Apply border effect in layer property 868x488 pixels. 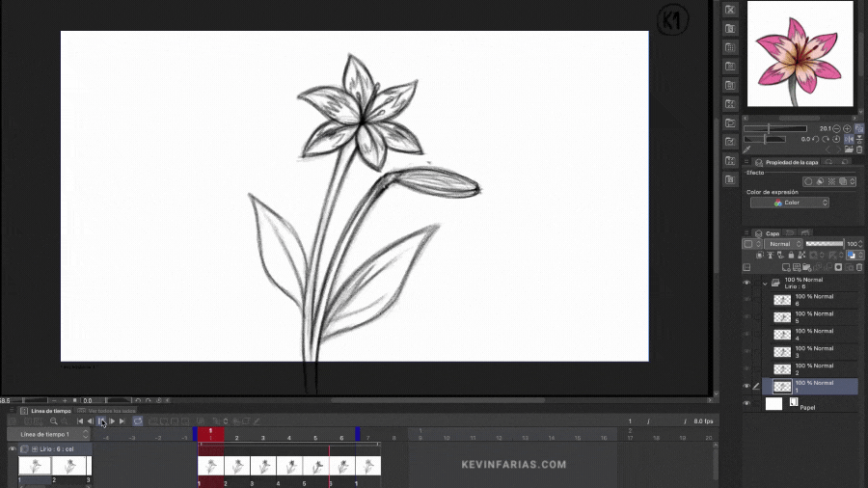tap(809, 181)
